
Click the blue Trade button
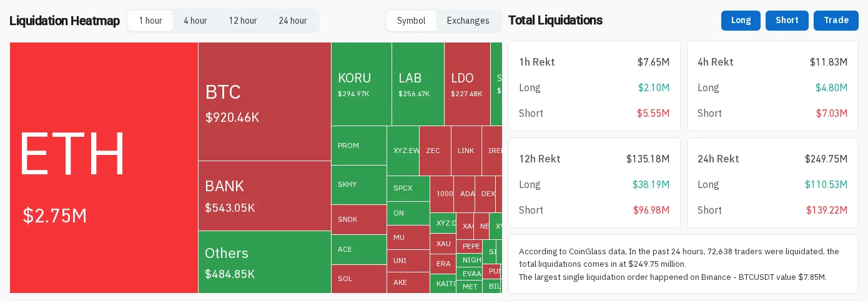click(x=836, y=21)
